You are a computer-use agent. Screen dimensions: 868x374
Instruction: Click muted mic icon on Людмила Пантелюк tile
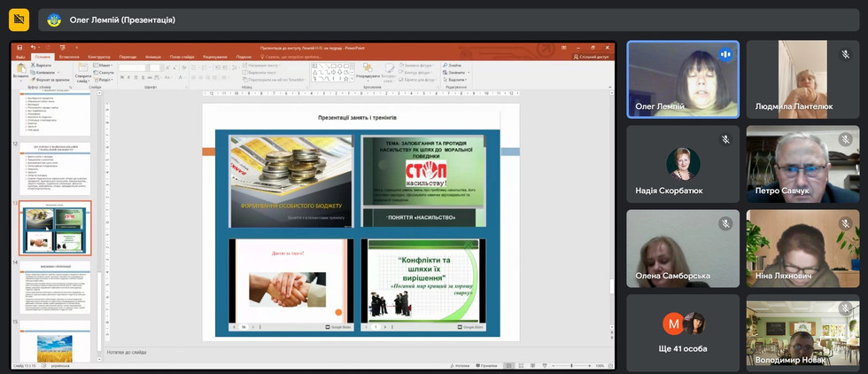845,54
